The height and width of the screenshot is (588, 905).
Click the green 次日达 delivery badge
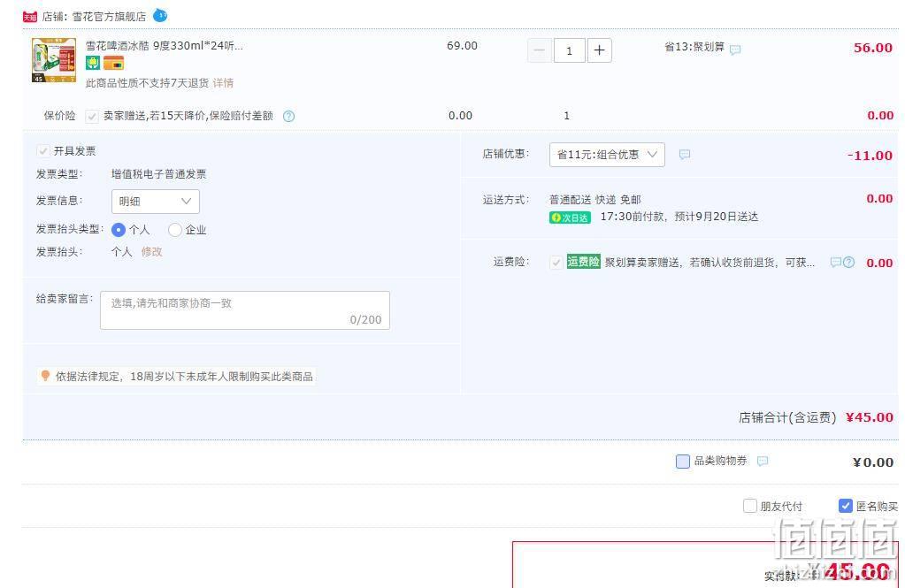pos(570,218)
